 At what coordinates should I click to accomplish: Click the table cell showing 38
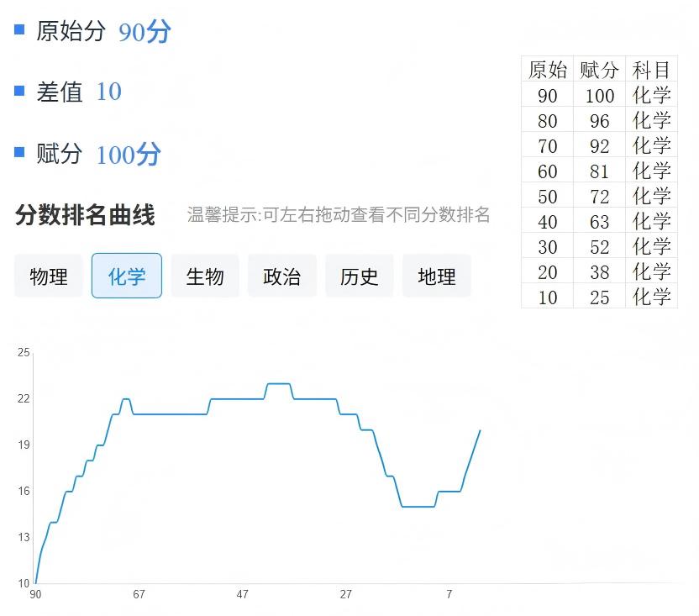coord(599,272)
